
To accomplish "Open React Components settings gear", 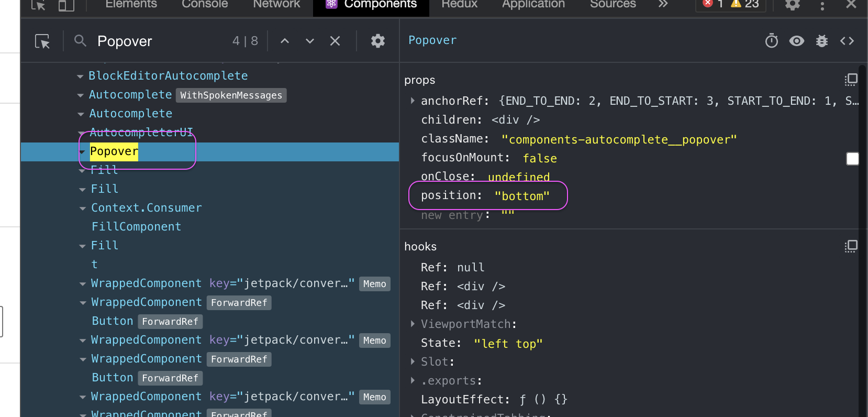I will pyautogui.click(x=378, y=41).
